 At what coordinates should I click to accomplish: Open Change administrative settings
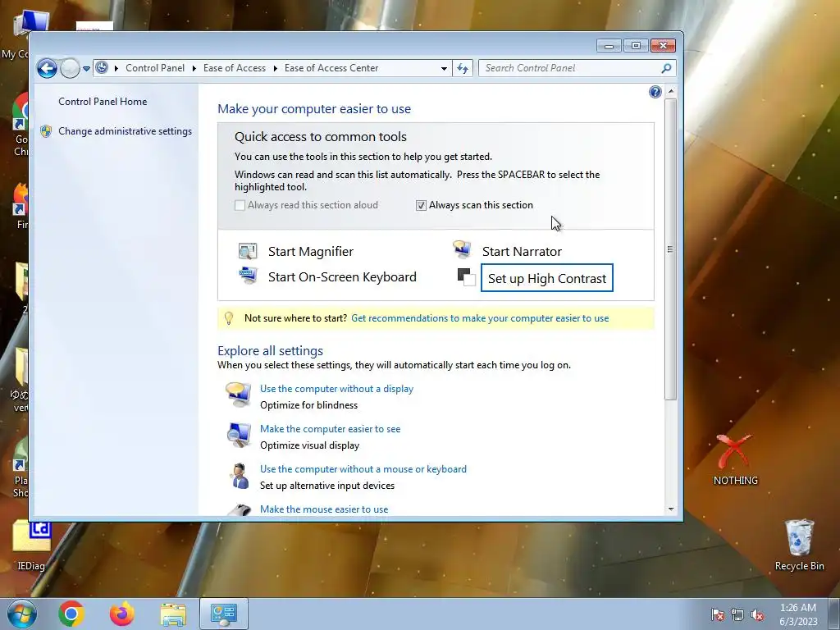(125, 131)
